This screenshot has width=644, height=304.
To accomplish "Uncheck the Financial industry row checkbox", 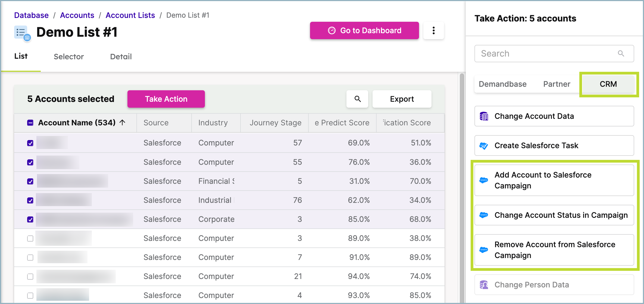I will tap(30, 181).
